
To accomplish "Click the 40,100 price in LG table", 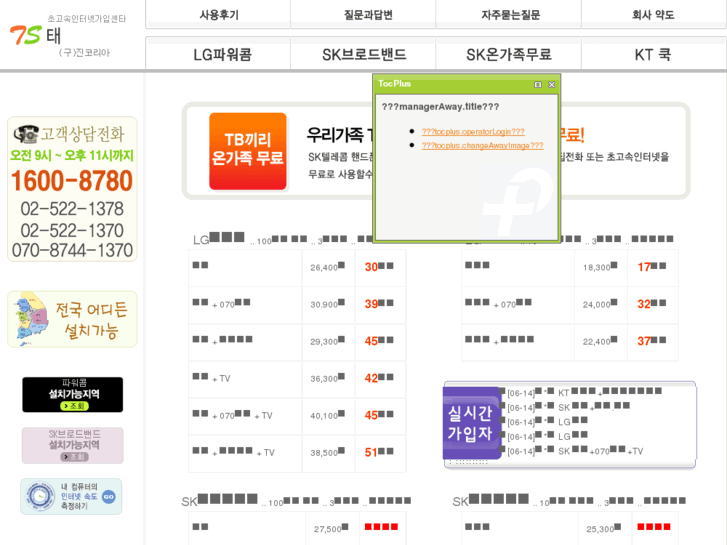I will pos(327,416).
